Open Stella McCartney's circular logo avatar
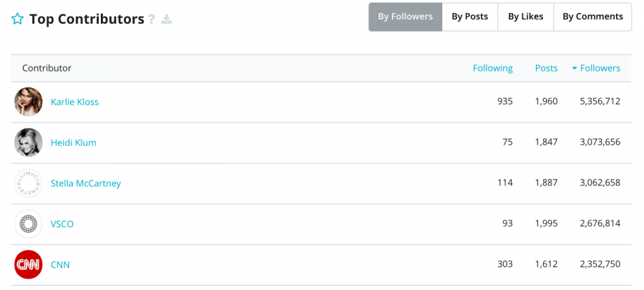The width and height of the screenshot is (644, 290). coord(29,183)
